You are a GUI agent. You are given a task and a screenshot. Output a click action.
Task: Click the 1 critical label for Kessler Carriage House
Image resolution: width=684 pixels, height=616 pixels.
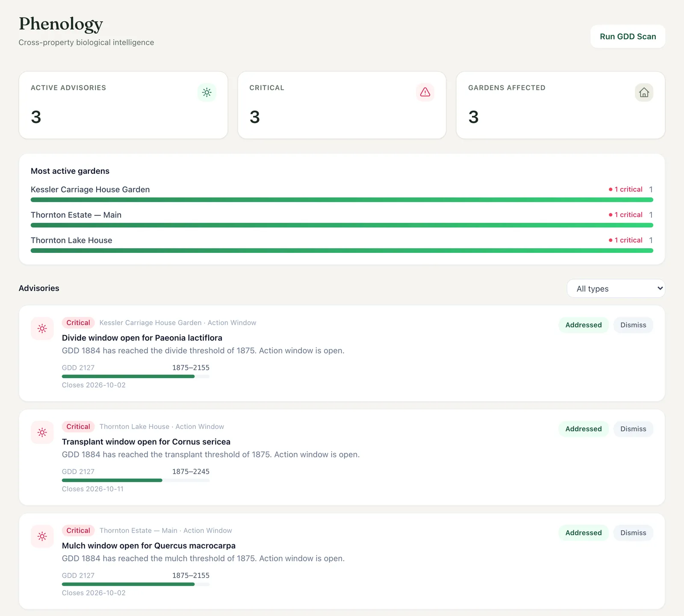click(626, 189)
